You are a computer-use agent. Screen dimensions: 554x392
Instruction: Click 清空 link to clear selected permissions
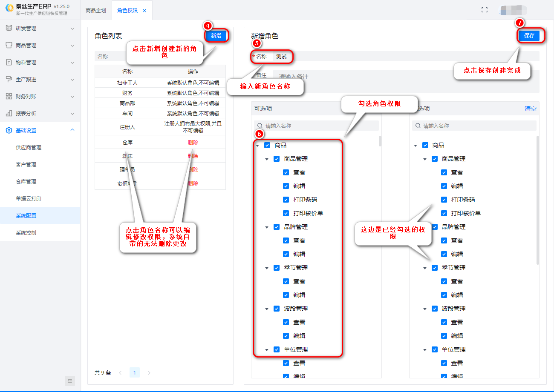coord(530,109)
